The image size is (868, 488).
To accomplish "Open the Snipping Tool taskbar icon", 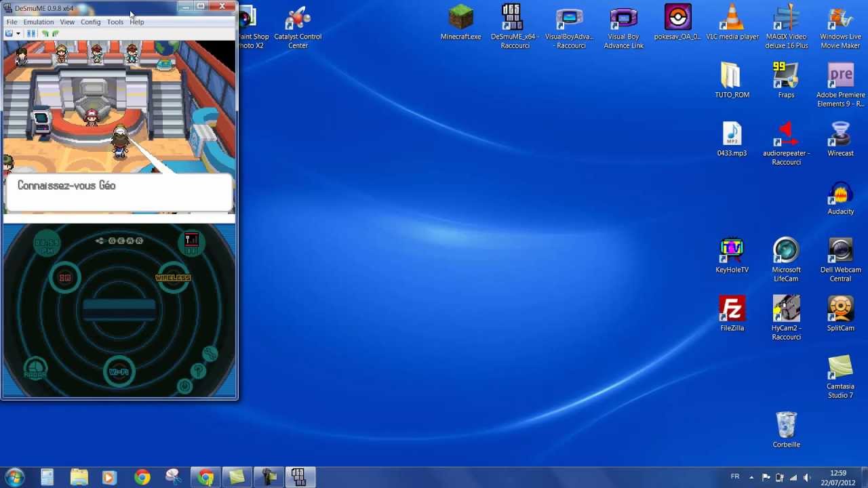I will [173, 477].
